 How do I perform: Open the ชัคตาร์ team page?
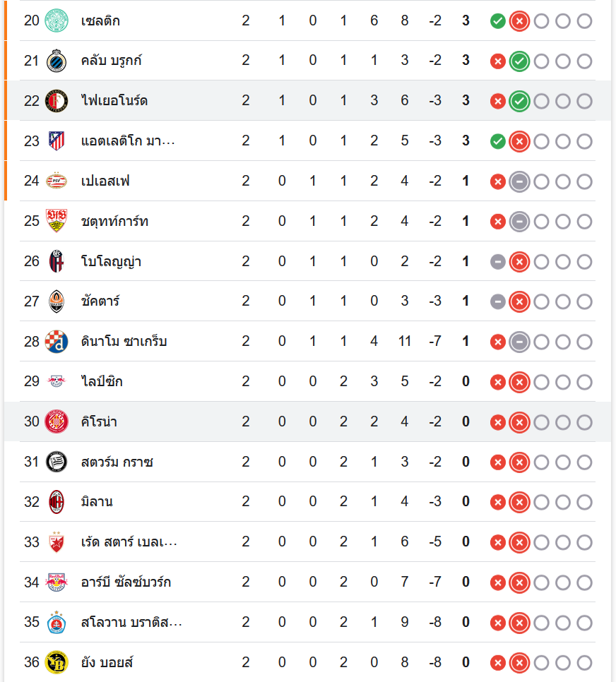(100, 301)
